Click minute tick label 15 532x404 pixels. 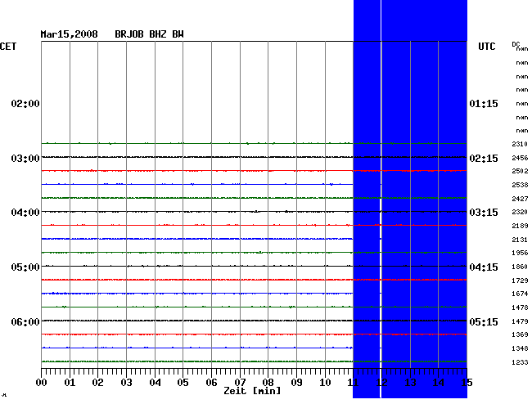(x=467, y=383)
